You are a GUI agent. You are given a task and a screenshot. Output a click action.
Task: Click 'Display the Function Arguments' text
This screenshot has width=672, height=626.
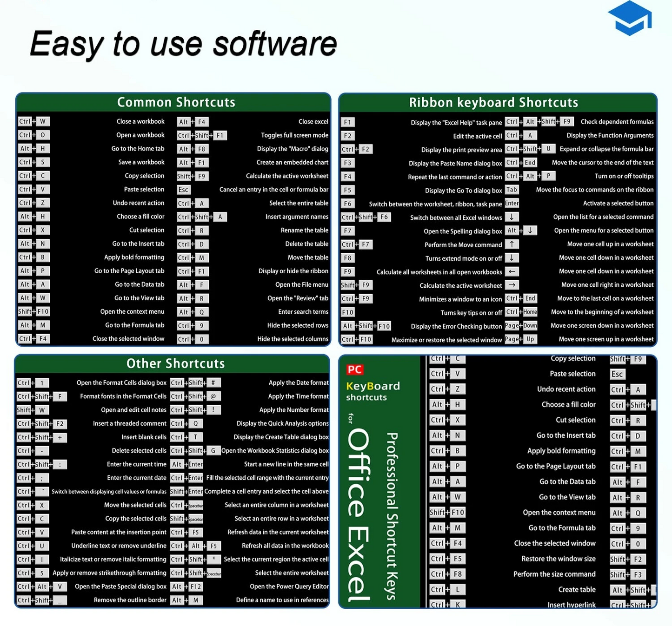[610, 135]
